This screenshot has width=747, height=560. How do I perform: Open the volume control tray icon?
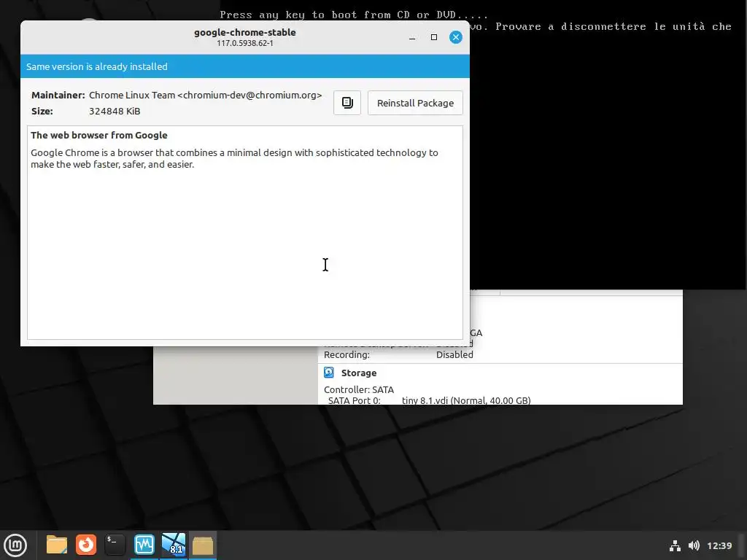tap(694, 545)
